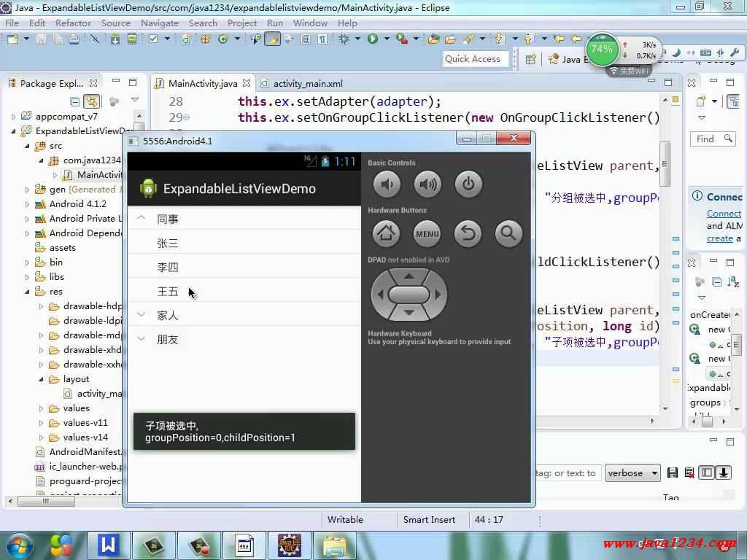Click the Quick Access search field
747x560 pixels.
(475, 59)
